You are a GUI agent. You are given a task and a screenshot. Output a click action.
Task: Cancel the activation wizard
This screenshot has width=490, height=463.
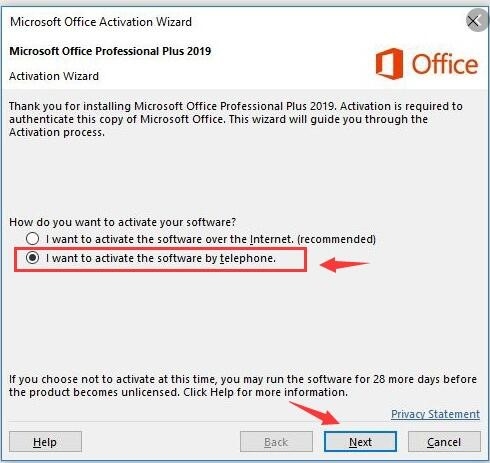click(x=444, y=442)
